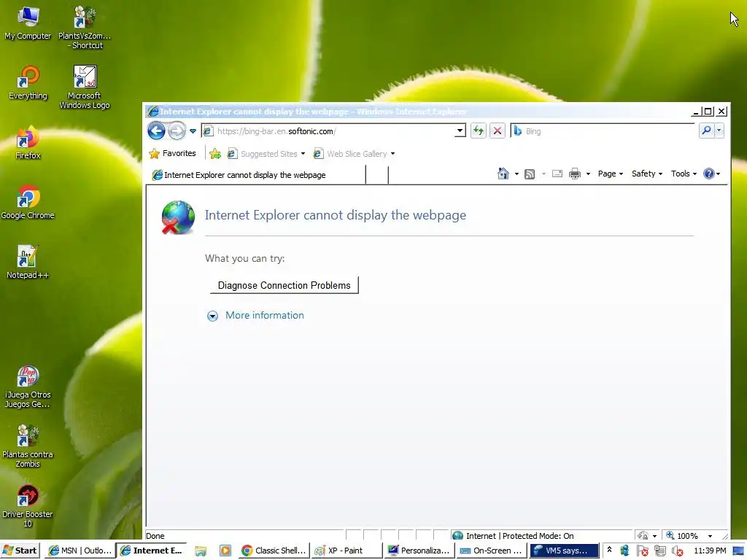Click the red X Stop button
Viewport: 747px width, 560px height.
point(498,131)
